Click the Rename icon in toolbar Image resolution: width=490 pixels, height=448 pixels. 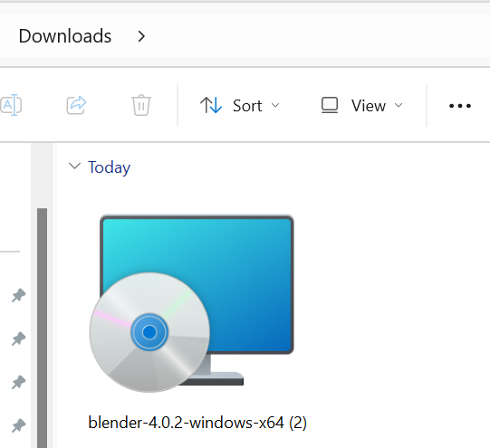coord(10,105)
